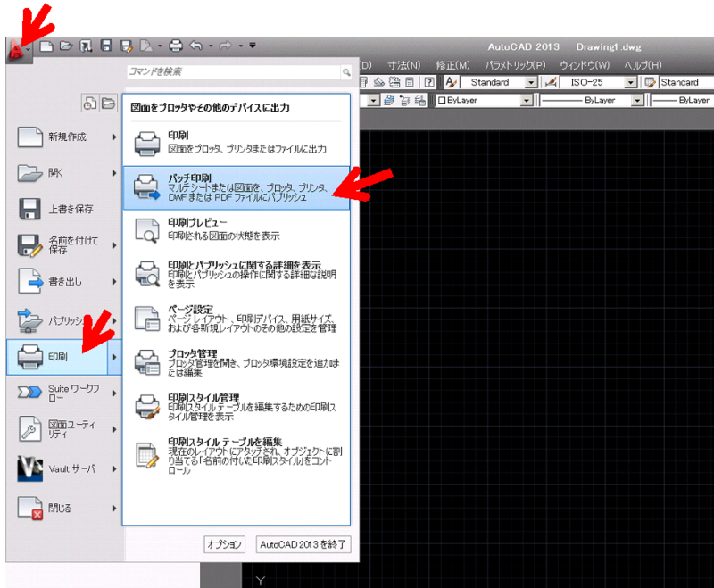Image resolution: width=714 pixels, height=588 pixels.
Task: Expand the Suite ワークフロー submenu arrow
Action: (115, 393)
